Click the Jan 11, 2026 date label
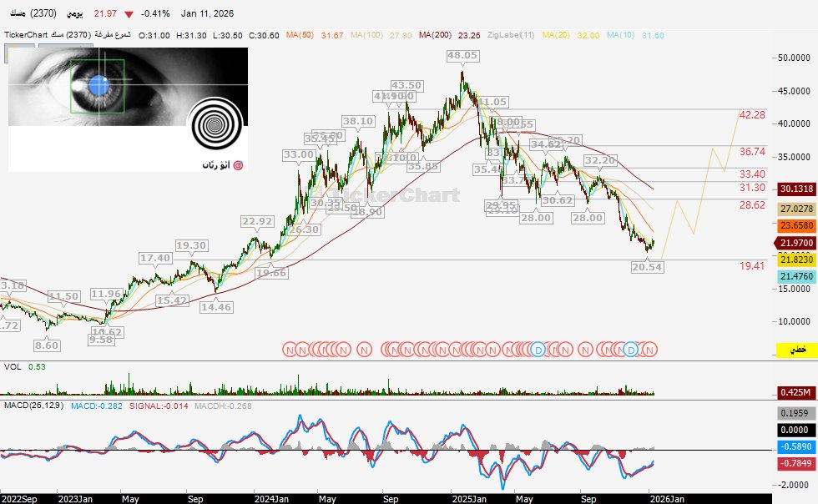This screenshot has height=504, width=818. pos(207,13)
